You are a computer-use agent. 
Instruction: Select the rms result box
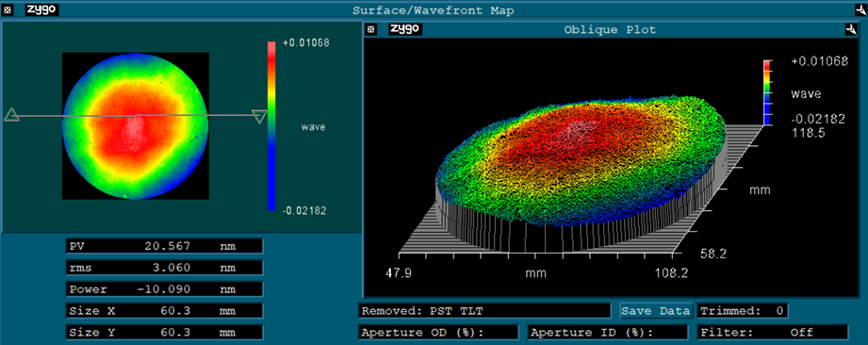(x=164, y=268)
